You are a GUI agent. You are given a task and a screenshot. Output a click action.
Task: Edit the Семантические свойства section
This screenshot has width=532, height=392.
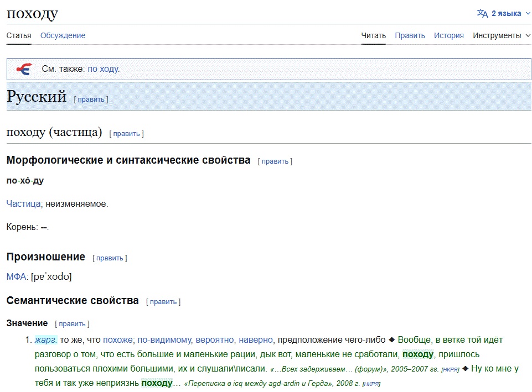[x=163, y=302]
